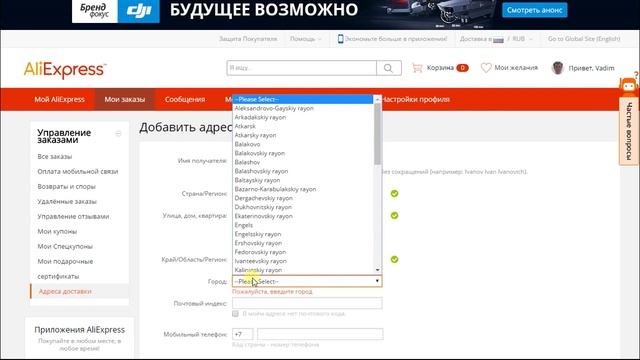Click city list scroll-up arrow
This screenshot has height=360, width=640.
(x=377, y=99)
